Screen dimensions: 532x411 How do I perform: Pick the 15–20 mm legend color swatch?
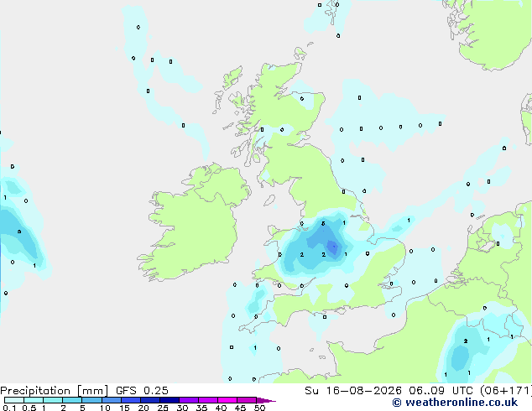click(x=131, y=400)
